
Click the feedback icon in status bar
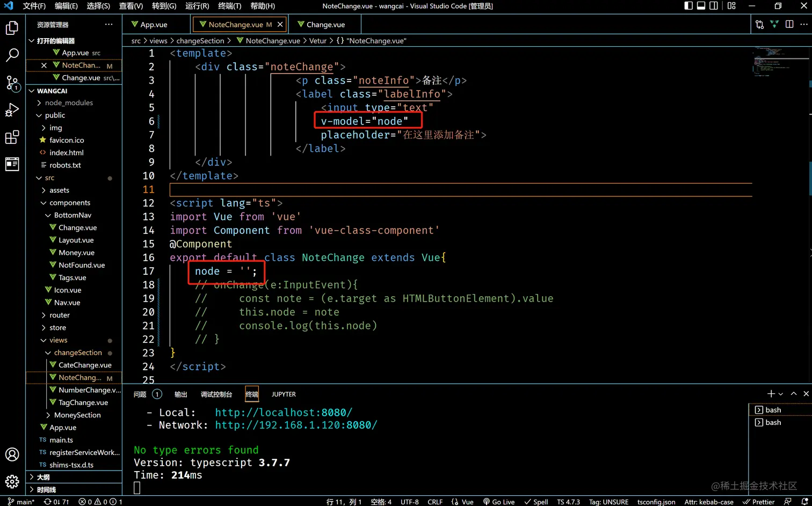coord(787,502)
